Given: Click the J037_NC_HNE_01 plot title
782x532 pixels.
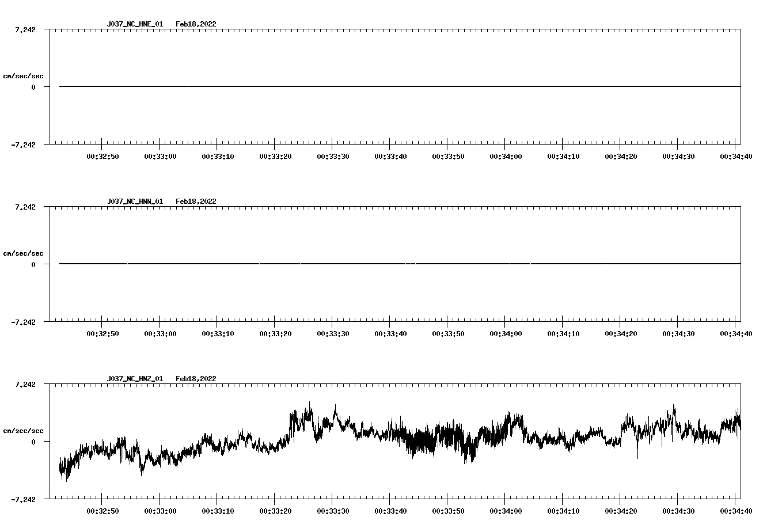Looking at the screenshot, I should [x=135, y=24].
